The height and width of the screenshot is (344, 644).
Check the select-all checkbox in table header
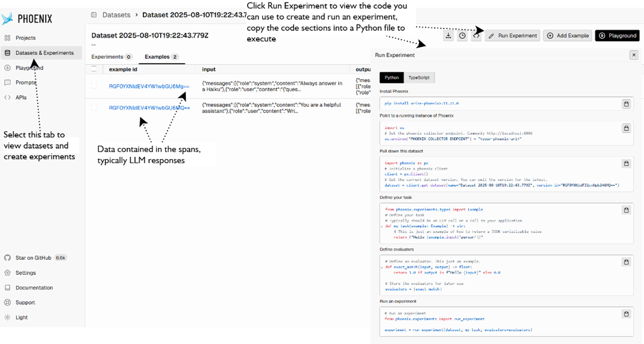coord(95,69)
